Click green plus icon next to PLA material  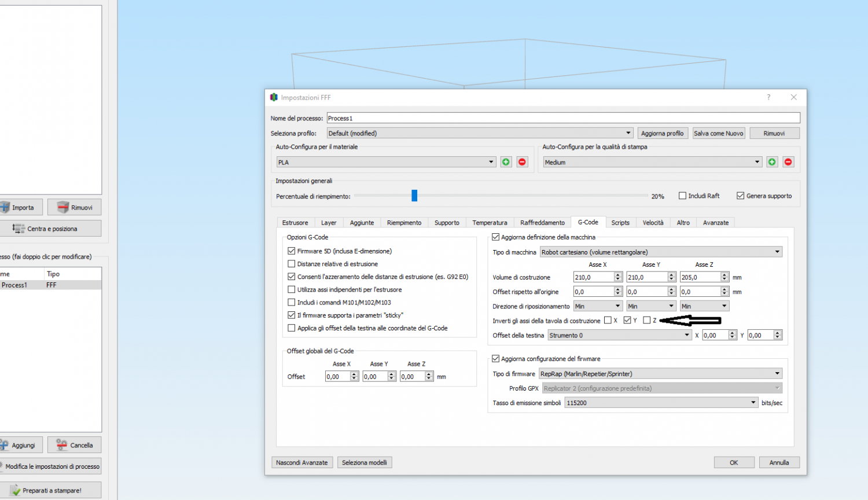coord(506,162)
